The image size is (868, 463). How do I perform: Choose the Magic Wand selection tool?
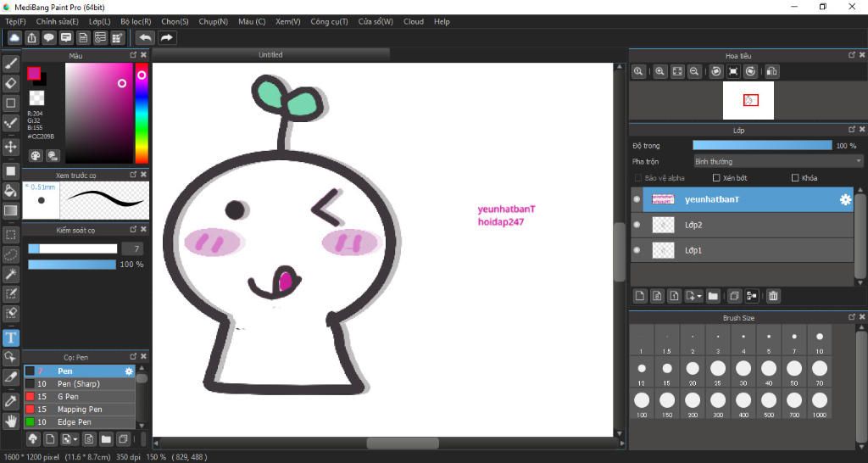(x=11, y=274)
